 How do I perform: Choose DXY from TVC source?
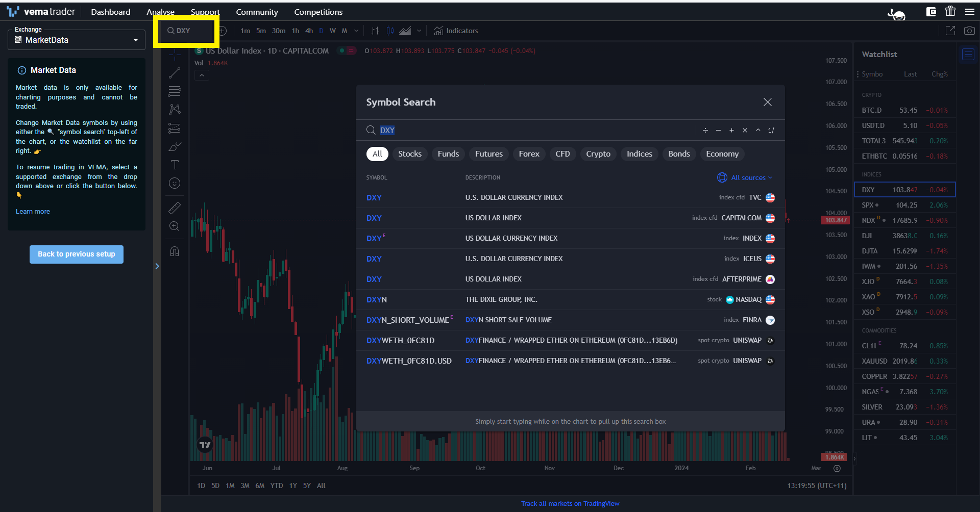click(x=570, y=197)
